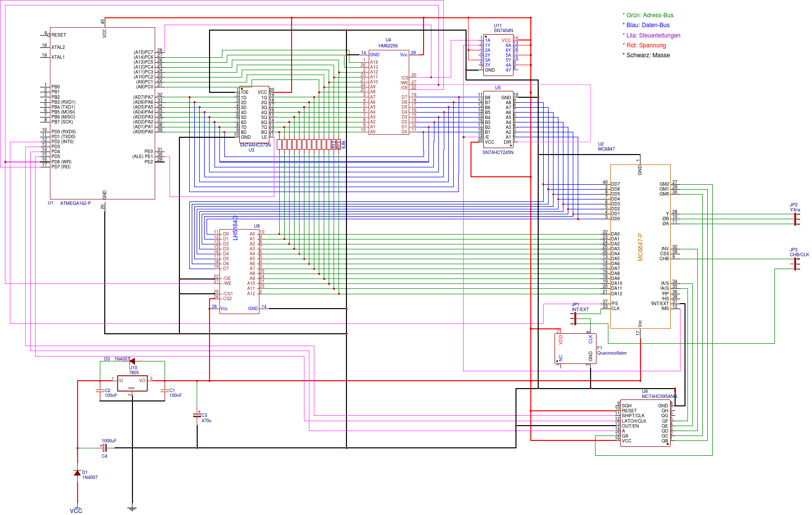Click the MC74HC595AN shift register label
This screenshot has height=515, width=812.
pyautogui.click(x=659, y=396)
